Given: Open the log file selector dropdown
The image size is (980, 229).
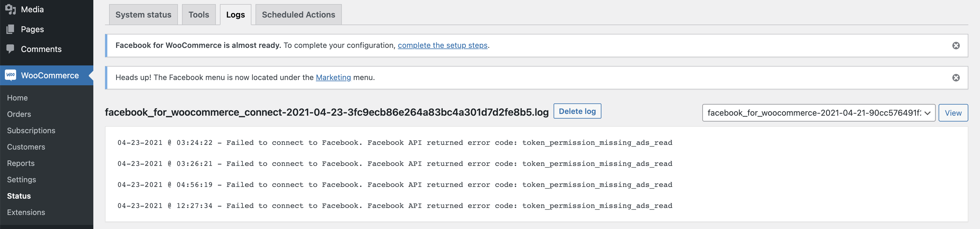Looking at the screenshot, I should (x=818, y=113).
